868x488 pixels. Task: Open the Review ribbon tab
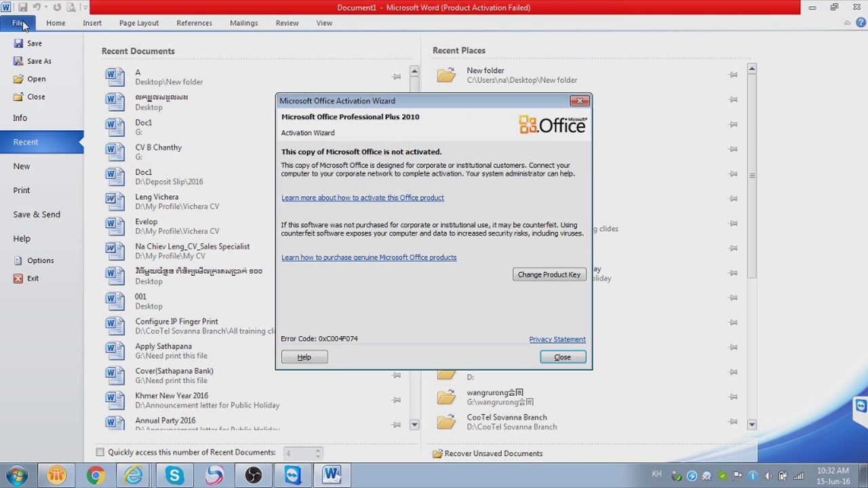tap(287, 23)
